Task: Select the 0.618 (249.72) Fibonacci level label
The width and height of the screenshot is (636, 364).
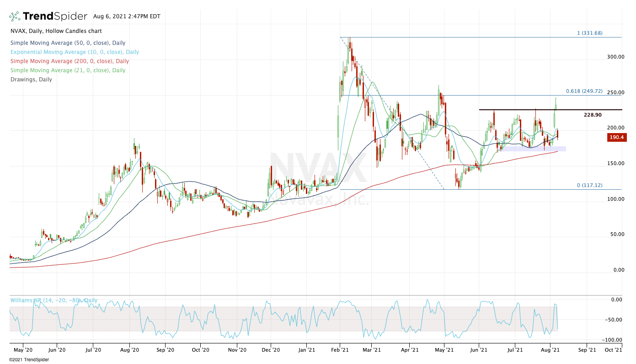Action: pos(588,91)
